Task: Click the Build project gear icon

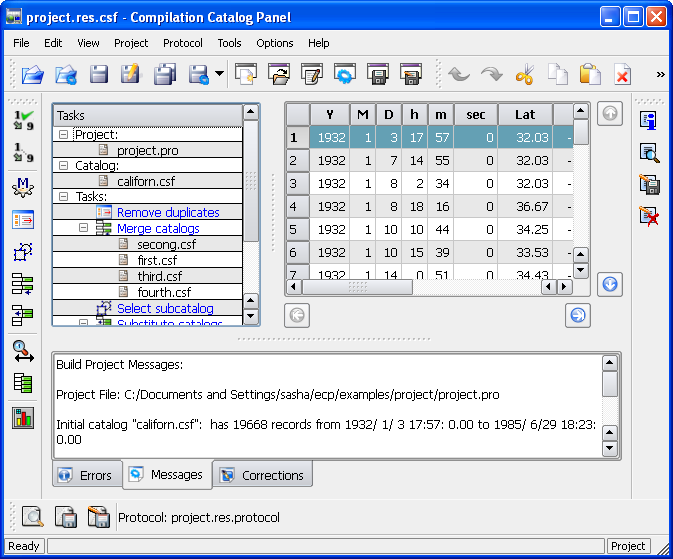Action: 345,74
